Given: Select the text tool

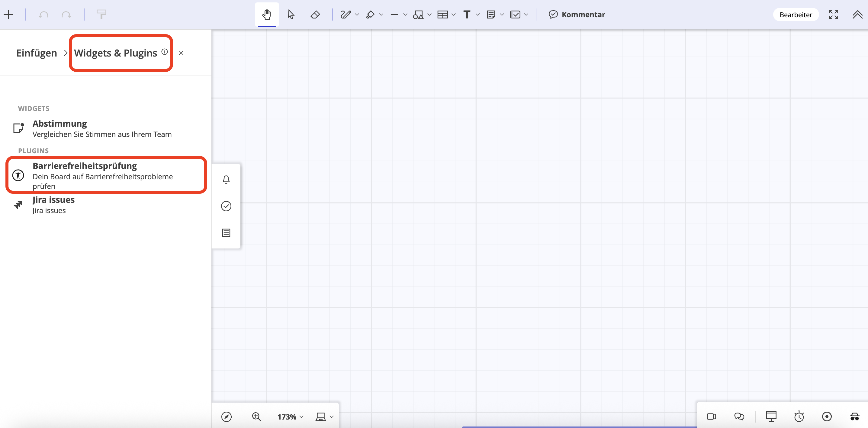Looking at the screenshot, I should pyautogui.click(x=467, y=15).
